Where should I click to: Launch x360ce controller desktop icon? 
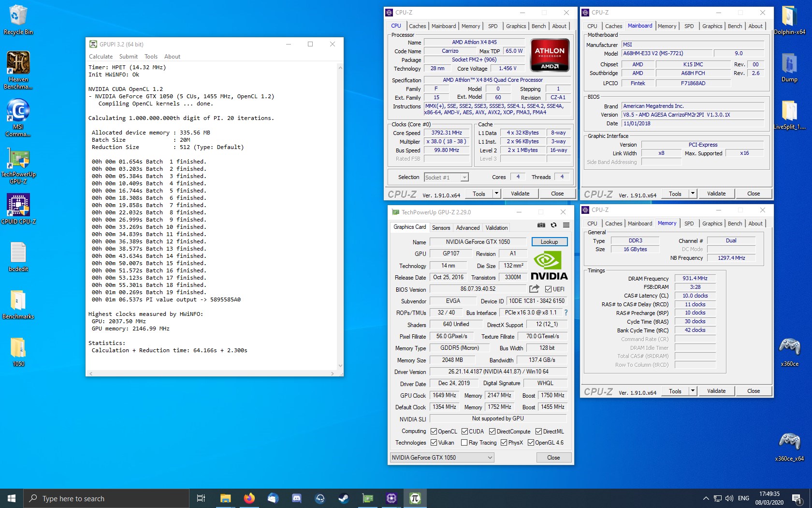[x=789, y=352]
